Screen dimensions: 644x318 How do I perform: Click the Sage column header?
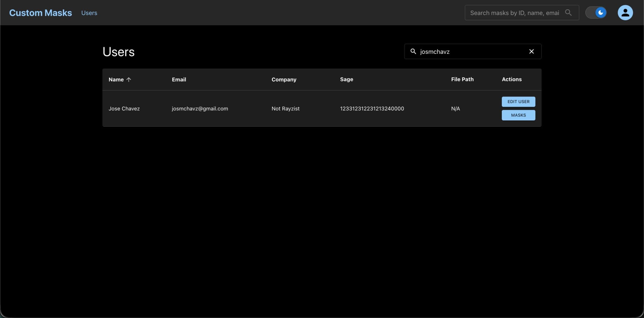point(346,79)
